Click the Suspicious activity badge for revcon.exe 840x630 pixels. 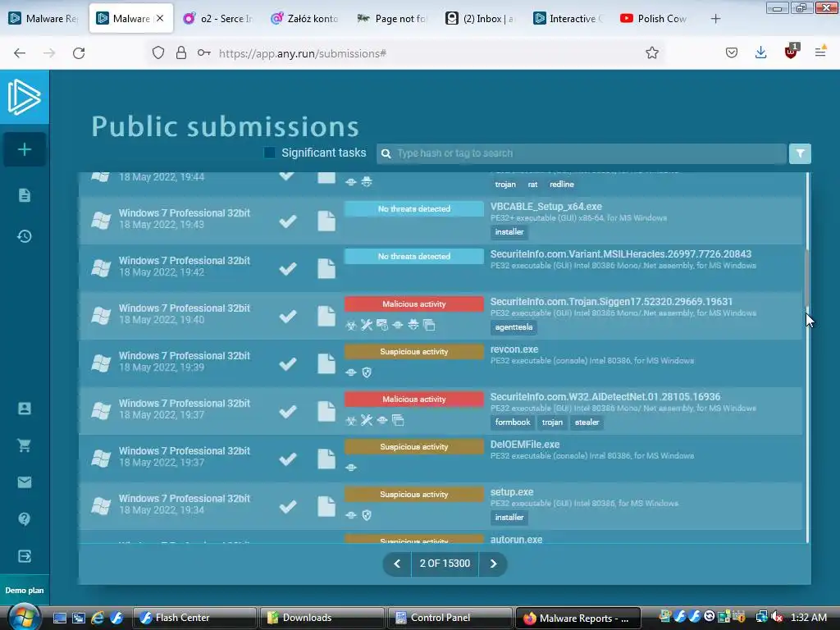[413, 352]
